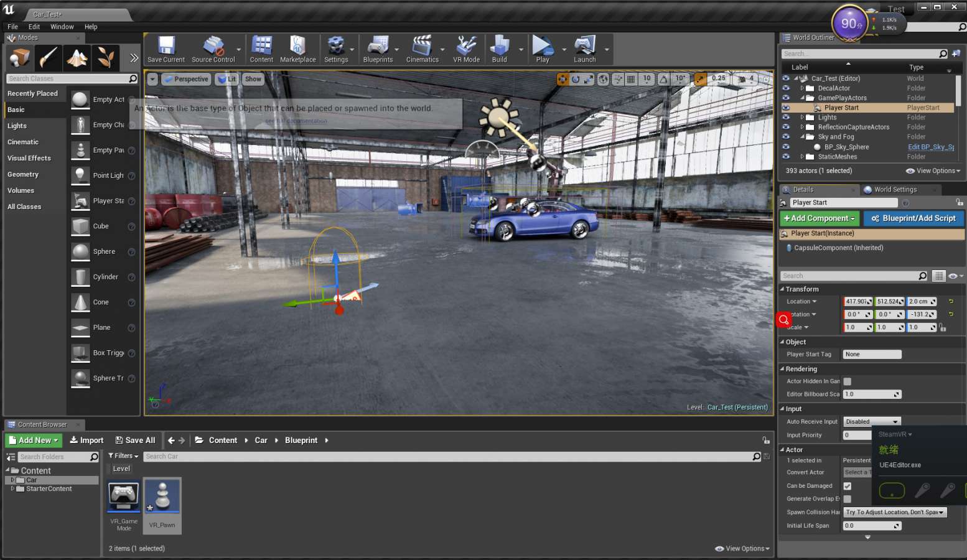This screenshot has height=560, width=967.
Task: Toggle scale snapping icon in viewport
Action: 701,79
